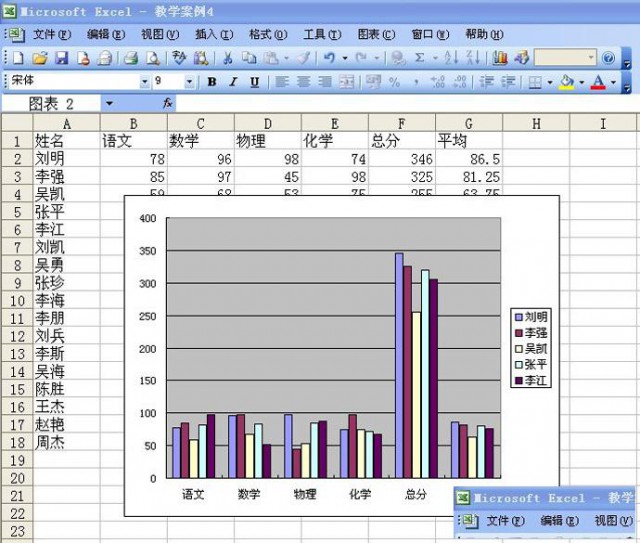Screen dimensions: 640x543
Task: Open the 插入 (Insert) menu
Action: pos(213,34)
